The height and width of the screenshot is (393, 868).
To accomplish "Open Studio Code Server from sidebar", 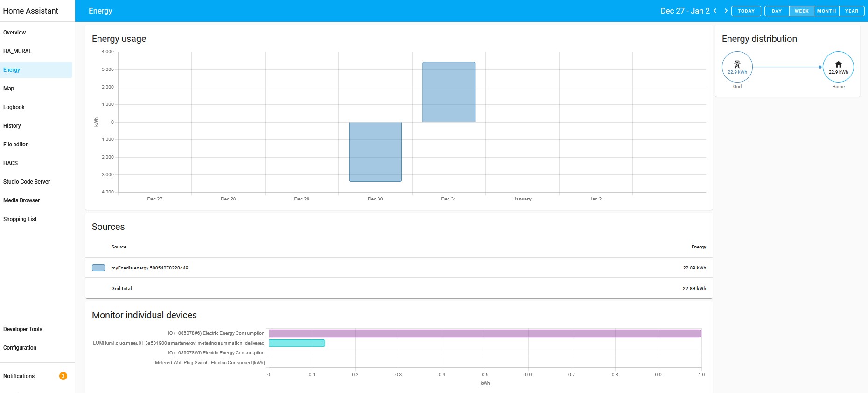I will 27,182.
